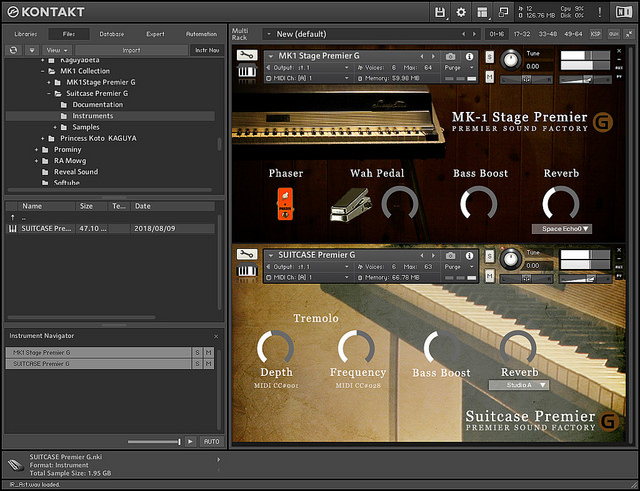Switch to the Files tab

69,34
